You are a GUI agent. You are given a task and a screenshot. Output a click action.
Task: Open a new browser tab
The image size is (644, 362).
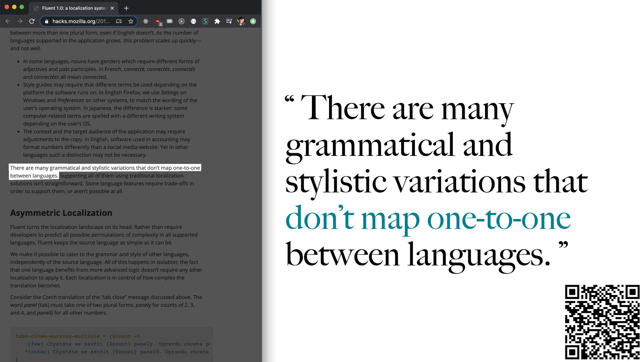(x=126, y=8)
